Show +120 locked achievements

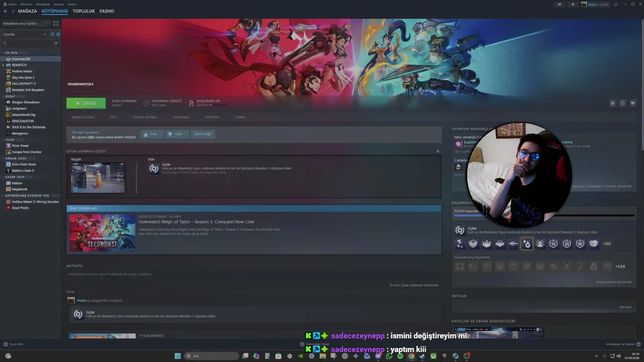(x=620, y=266)
